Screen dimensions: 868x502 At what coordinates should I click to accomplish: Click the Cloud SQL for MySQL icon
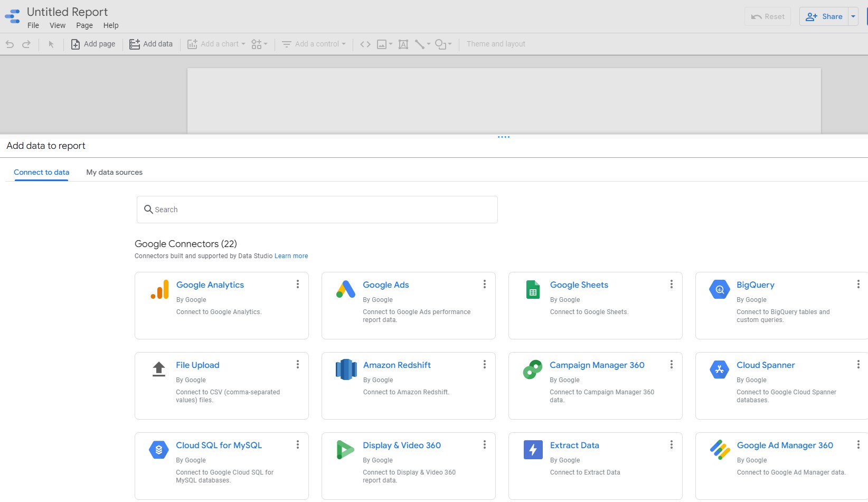pyautogui.click(x=159, y=450)
